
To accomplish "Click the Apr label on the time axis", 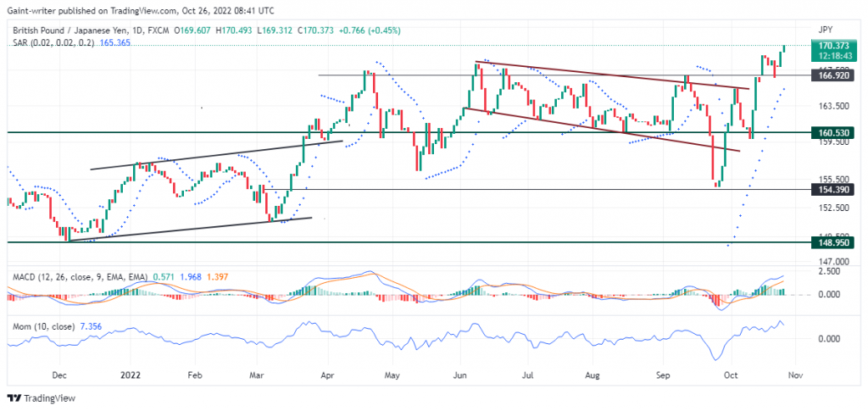I will 327,375.
